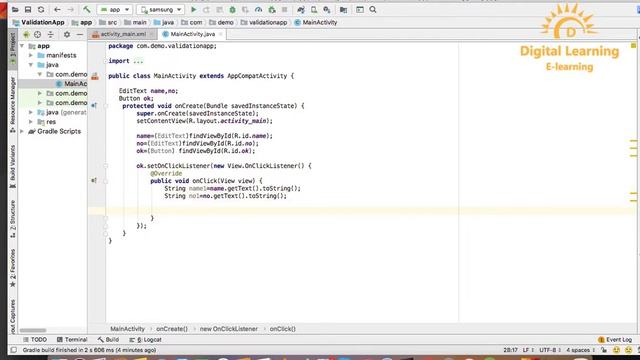Toggle the 2: Structure side panel
This screenshot has width=640, height=360.
pos(13,219)
